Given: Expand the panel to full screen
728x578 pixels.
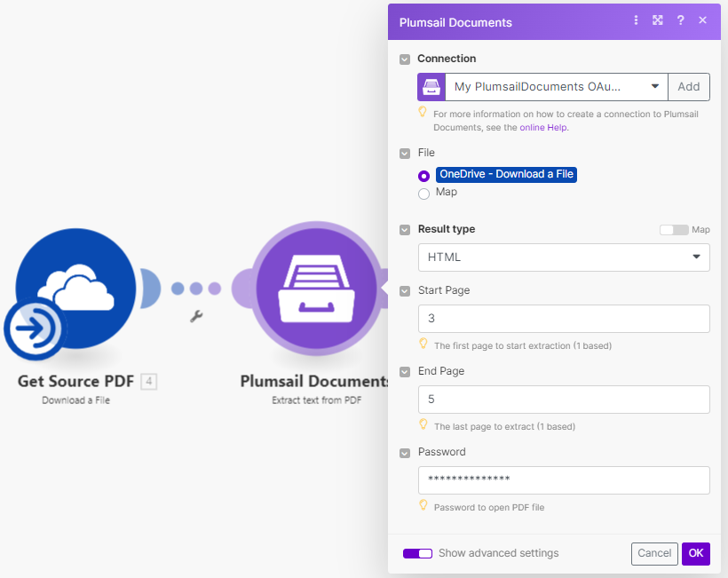Looking at the screenshot, I should pos(658,20).
